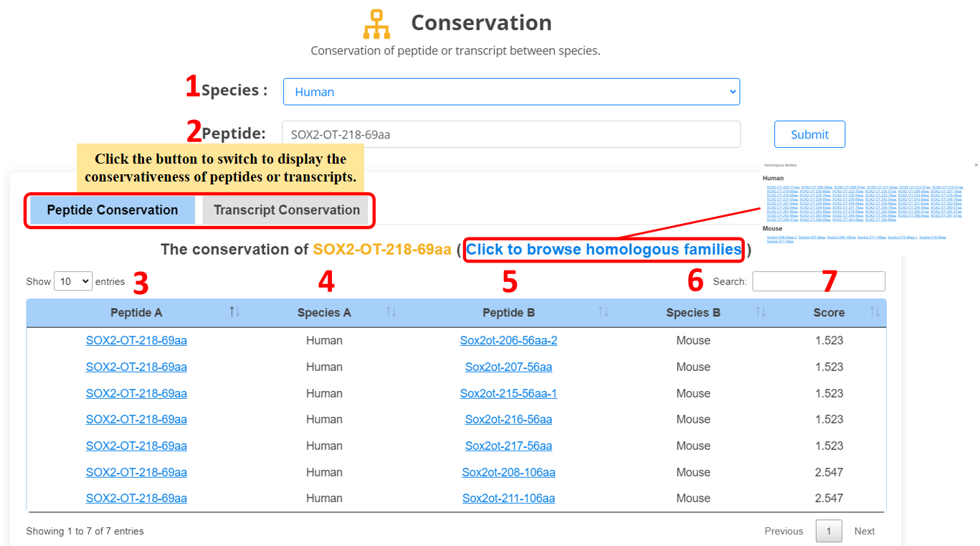Sort by Peptide A column arrows
The height and width of the screenshot is (546, 980).
pyautogui.click(x=234, y=312)
